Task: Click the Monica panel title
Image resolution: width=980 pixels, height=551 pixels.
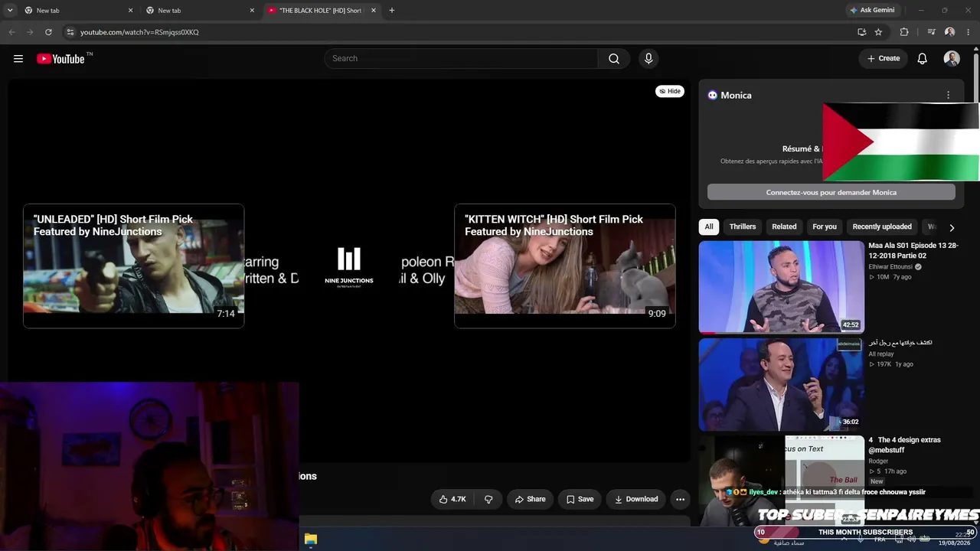Action: click(x=736, y=96)
